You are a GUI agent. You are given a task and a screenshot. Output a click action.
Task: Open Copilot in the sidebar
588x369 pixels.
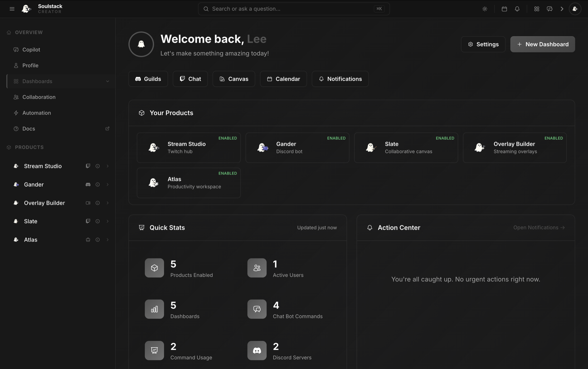pos(61,50)
